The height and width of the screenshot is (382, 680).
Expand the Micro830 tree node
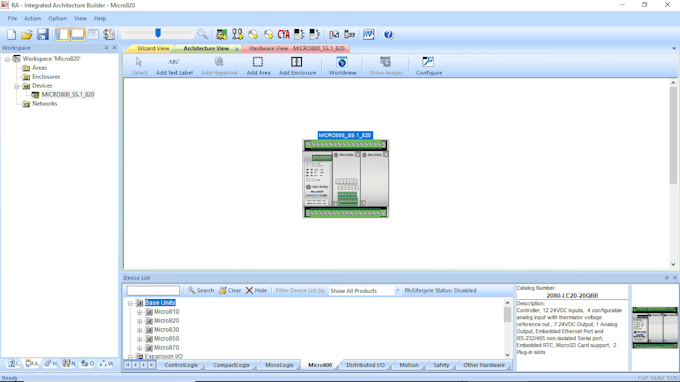click(x=140, y=330)
